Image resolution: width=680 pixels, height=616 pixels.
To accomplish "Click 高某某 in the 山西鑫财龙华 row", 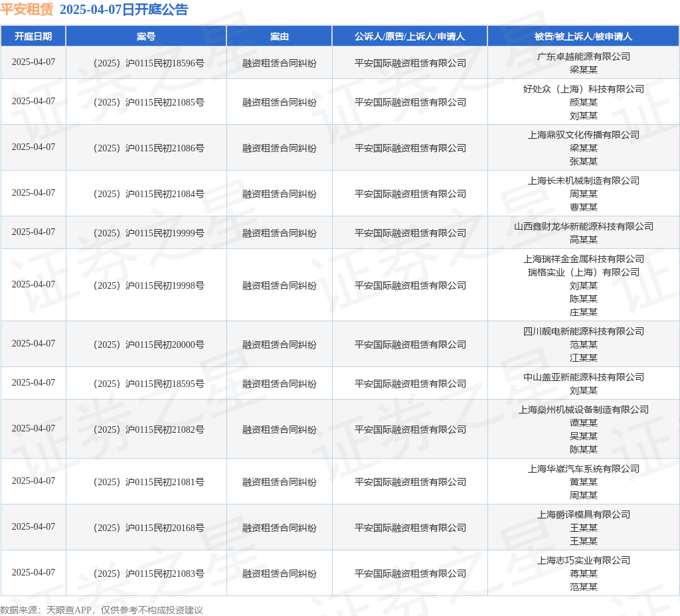I will pos(583,240).
